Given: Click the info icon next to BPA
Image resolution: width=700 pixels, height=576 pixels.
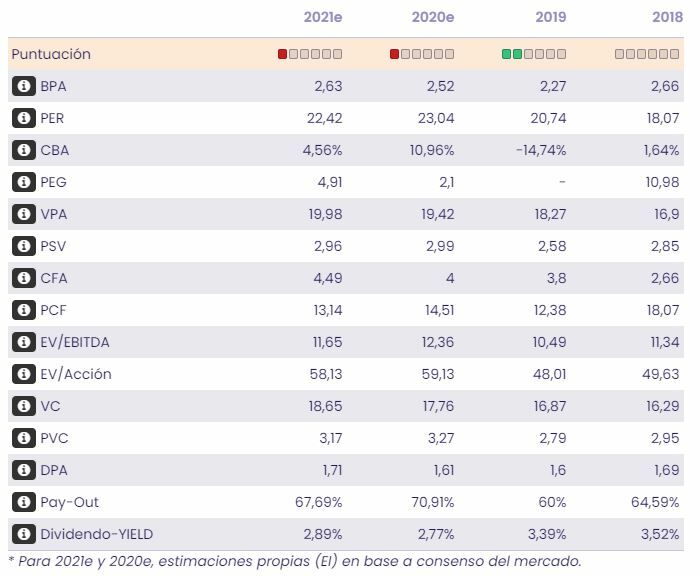Looking at the screenshot, I should 23,86.
